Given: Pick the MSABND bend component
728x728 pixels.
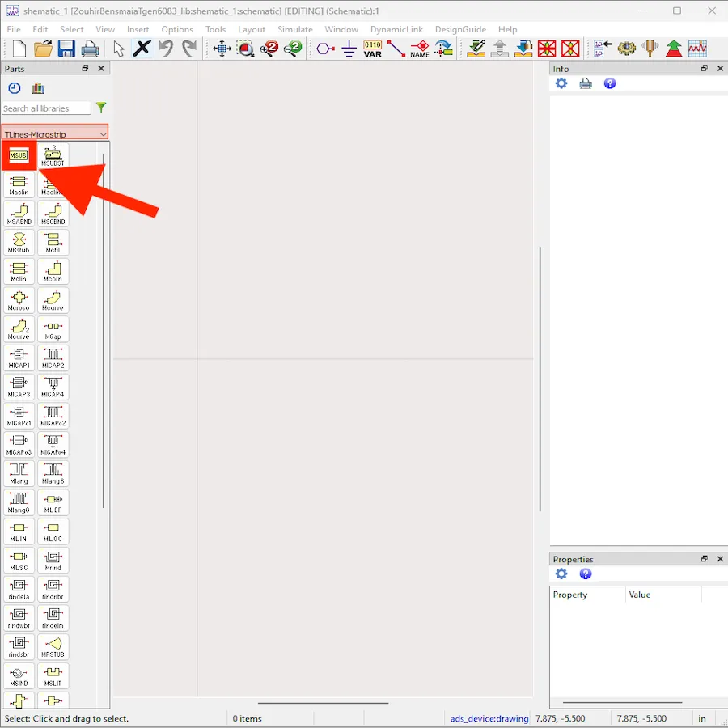Looking at the screenshot, I should [x=19, y=214].
